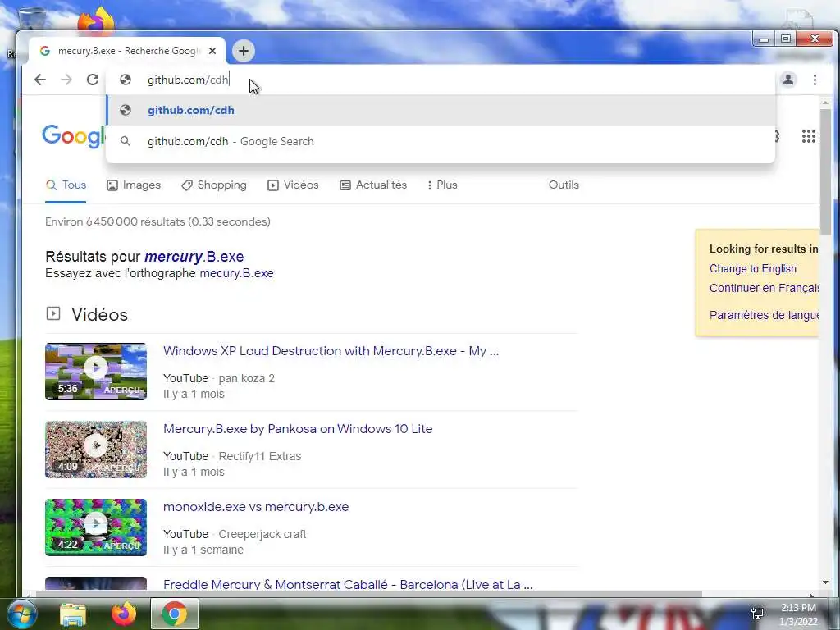
Task: Expand the Plus more options menu
Action: [442, 185]
